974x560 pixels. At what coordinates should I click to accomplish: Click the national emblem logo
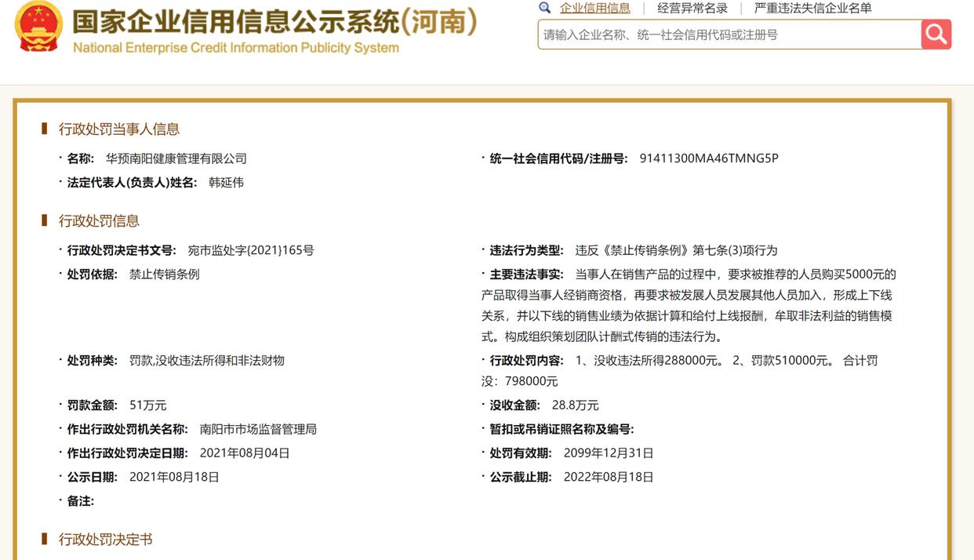tap(38, 26)
